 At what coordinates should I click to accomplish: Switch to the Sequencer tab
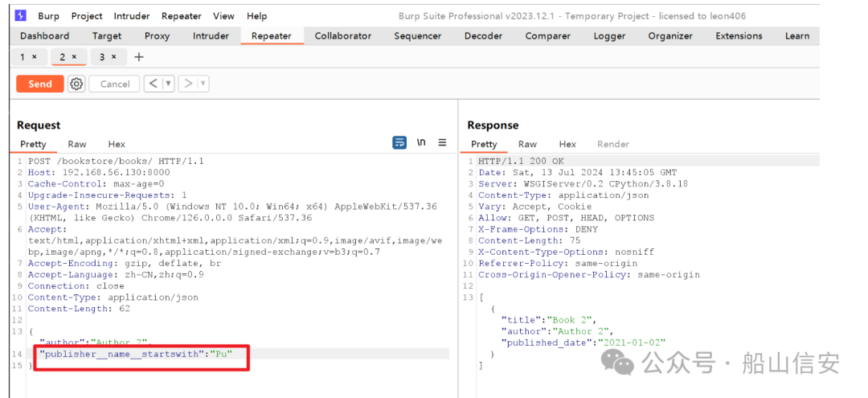(418, 36)
